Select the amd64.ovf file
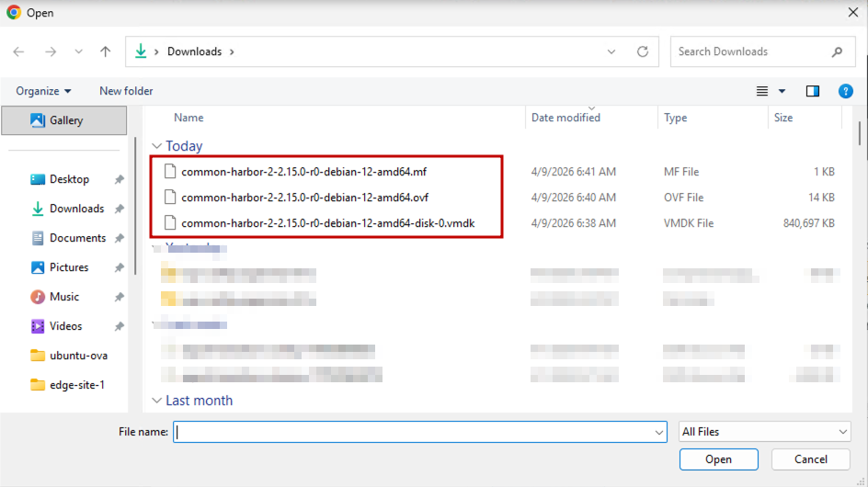This screenshot has height=487, width=868. (x=304, y=198)
